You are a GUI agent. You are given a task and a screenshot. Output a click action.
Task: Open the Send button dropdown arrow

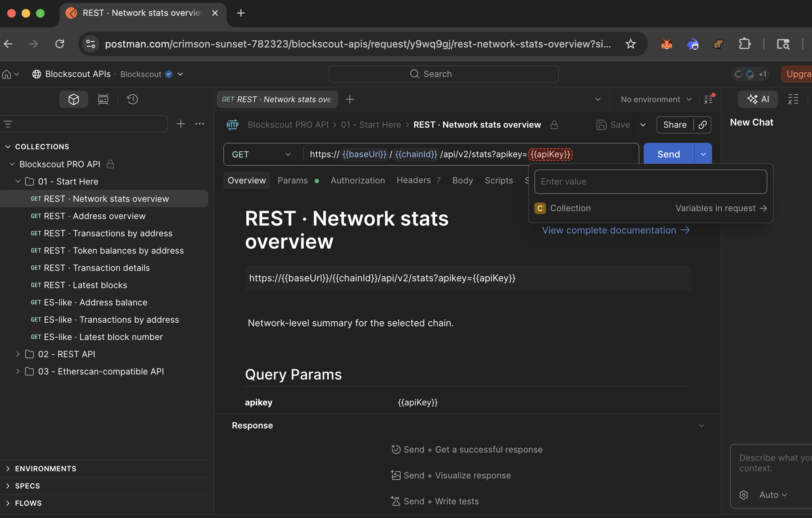pyautogui.click(x=703, y=154)
